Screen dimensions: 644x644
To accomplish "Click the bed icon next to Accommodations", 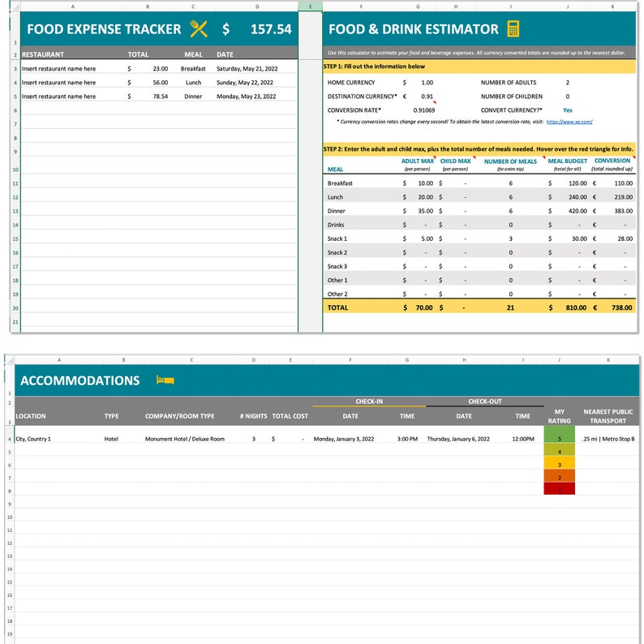I will (x=165, y=380).
